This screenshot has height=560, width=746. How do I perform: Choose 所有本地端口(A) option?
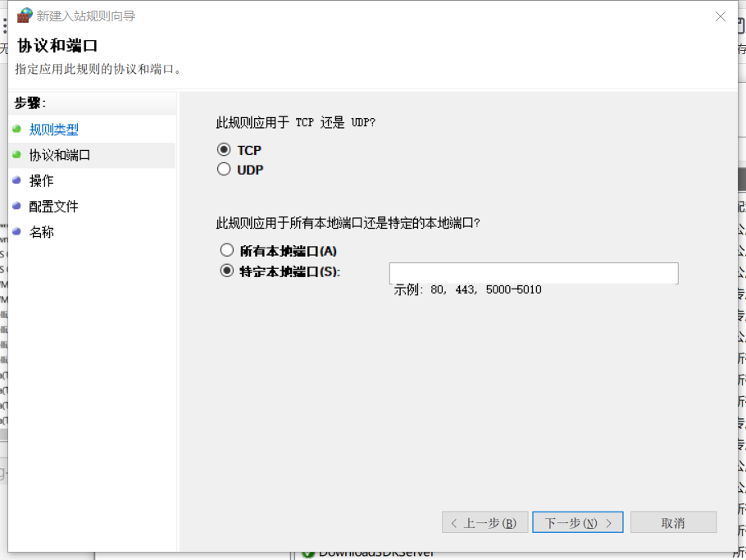pyautogui.click(x=227, y=250)
